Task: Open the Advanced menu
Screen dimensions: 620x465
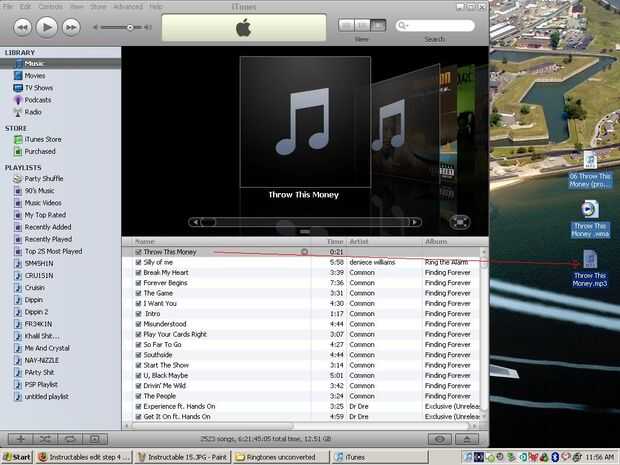Action: [x=128, y=6]
